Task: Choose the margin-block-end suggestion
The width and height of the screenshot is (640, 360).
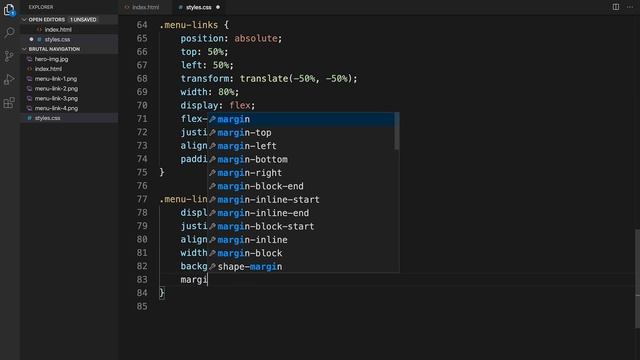Action: click(x=301, y=186)
